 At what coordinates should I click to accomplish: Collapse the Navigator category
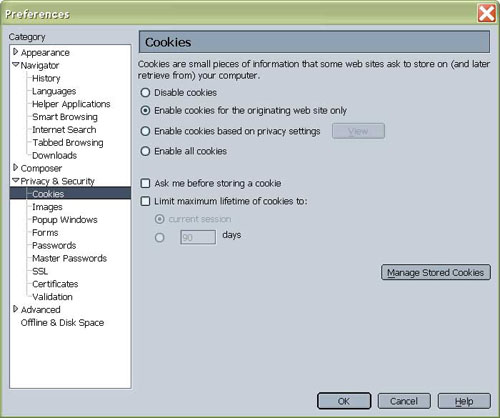[15, 65]
